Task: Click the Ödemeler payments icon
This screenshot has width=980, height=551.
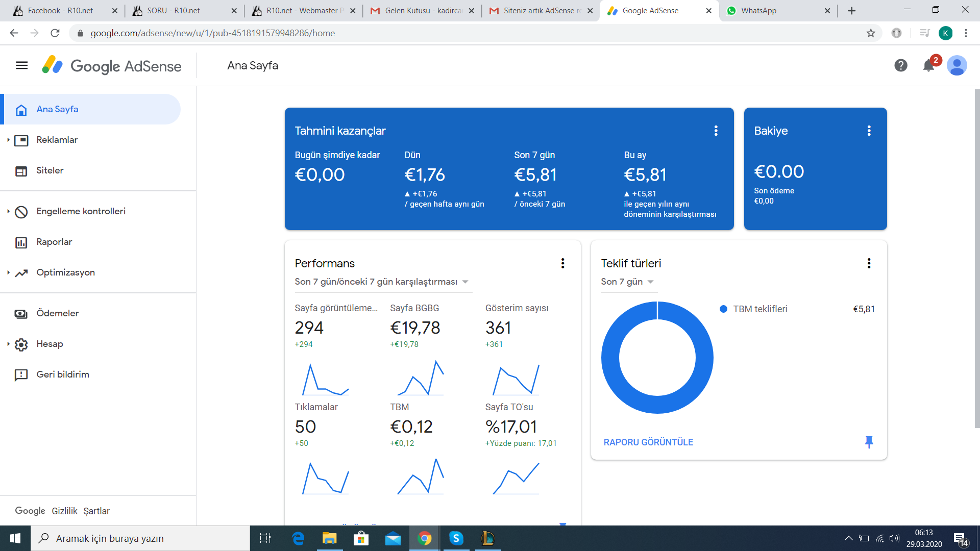Action: coord(21,314)
